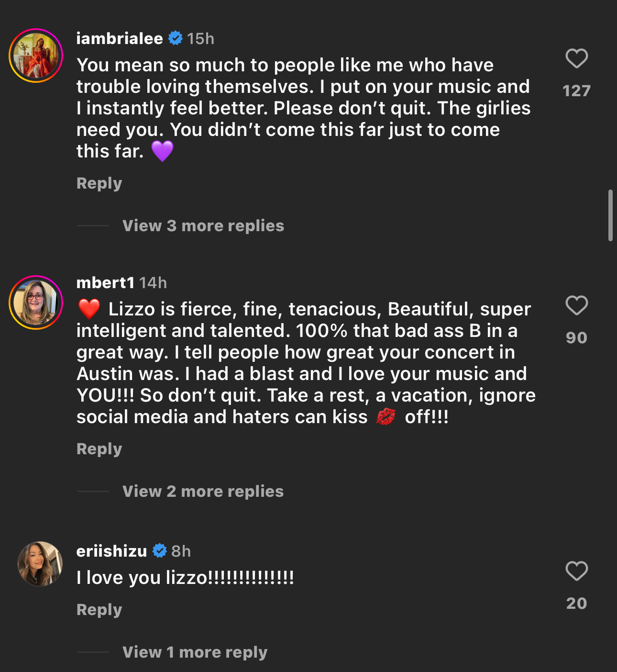Click the verified badge next to iambrialee

pyautogui.click(x=176, y=39)
